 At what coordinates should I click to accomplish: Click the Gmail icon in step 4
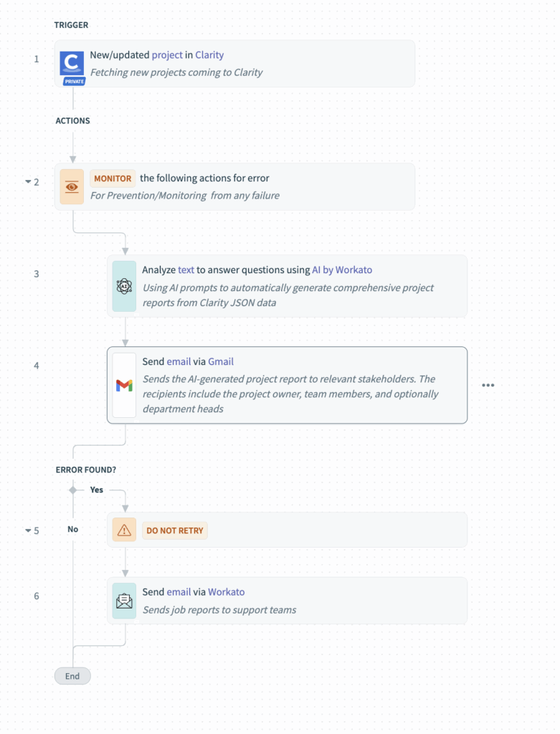(x=124, y=386)
